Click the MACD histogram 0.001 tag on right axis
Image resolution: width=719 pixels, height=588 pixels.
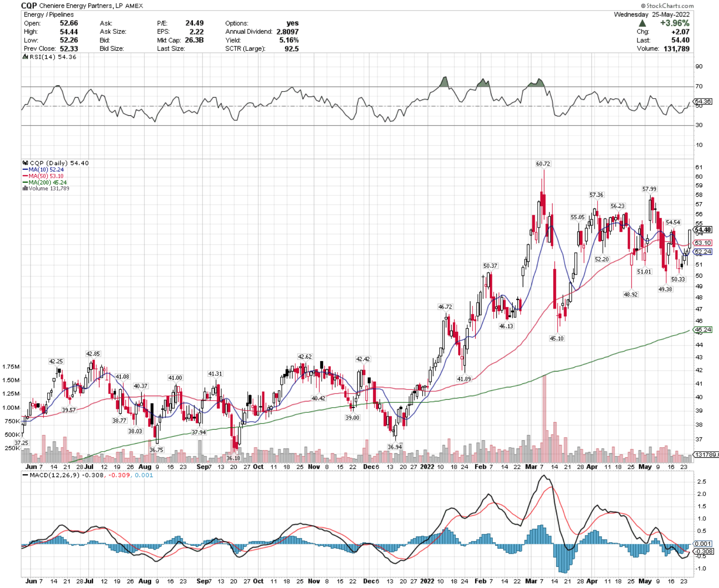click(703, 544)
